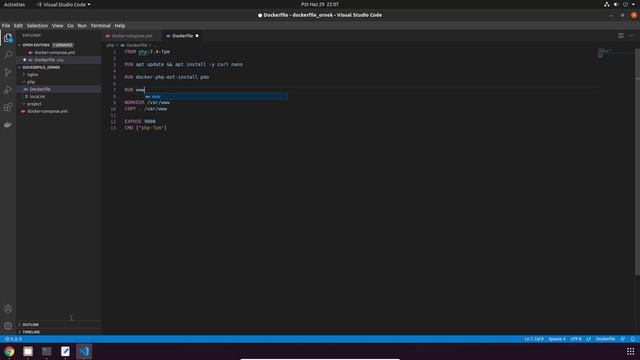This screenshot has width=640, height=360.
Task: Open the File menu
Action: (6, 26)
